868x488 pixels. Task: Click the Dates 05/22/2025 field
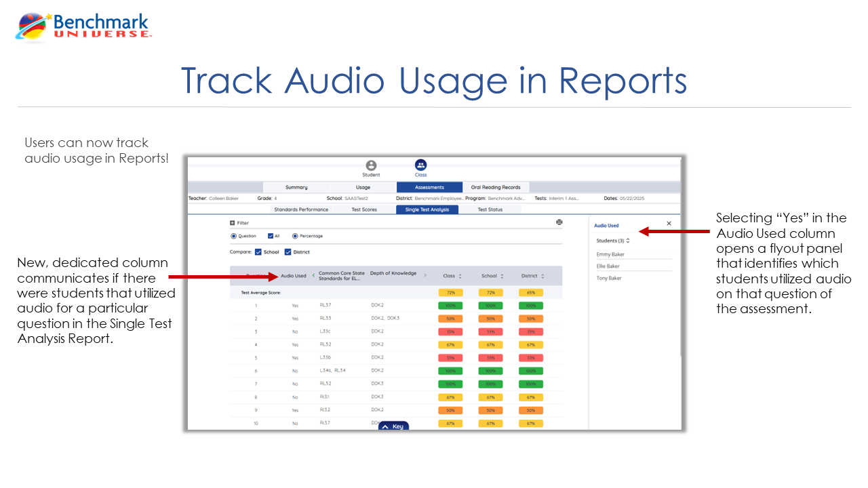(x=625, y=199)
